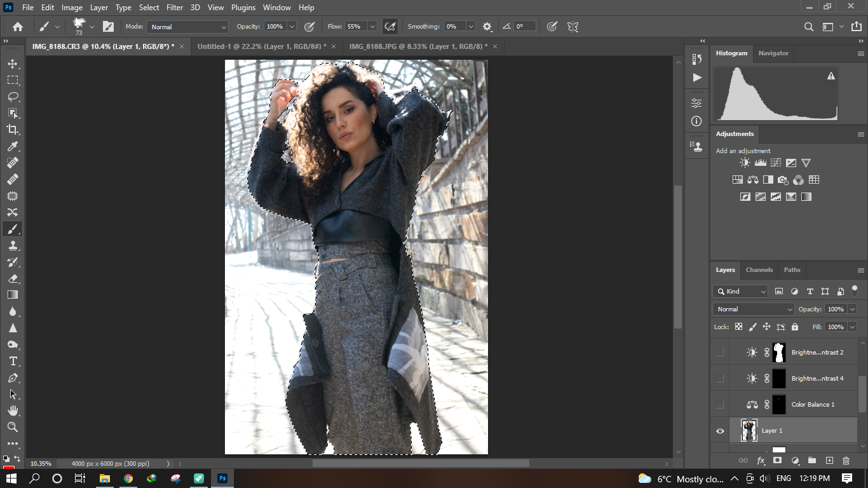The width and height of the screenshot is (868, 488).
Task: Select the Zoom tool in toolbox
Action: click(x=13, y=427)
